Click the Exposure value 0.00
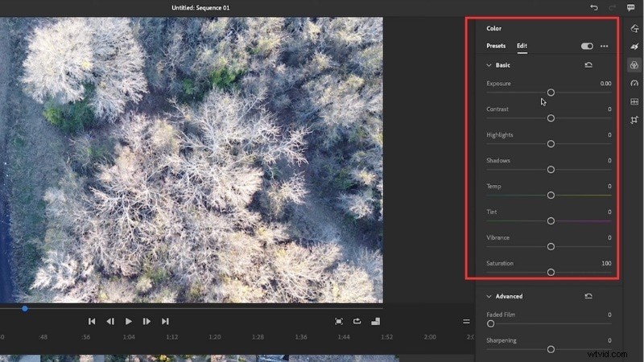 pos(605,84)
